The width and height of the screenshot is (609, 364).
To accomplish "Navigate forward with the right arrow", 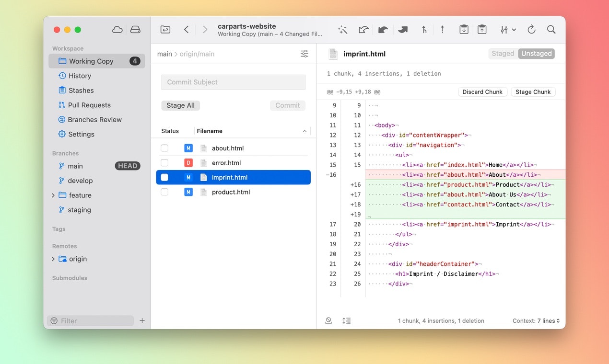I will point(205,30).
